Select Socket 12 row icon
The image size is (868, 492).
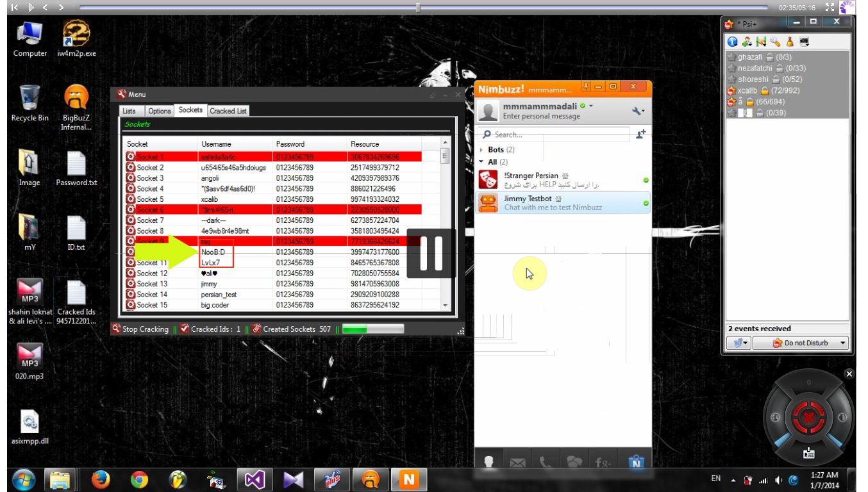tap(130, 274)
